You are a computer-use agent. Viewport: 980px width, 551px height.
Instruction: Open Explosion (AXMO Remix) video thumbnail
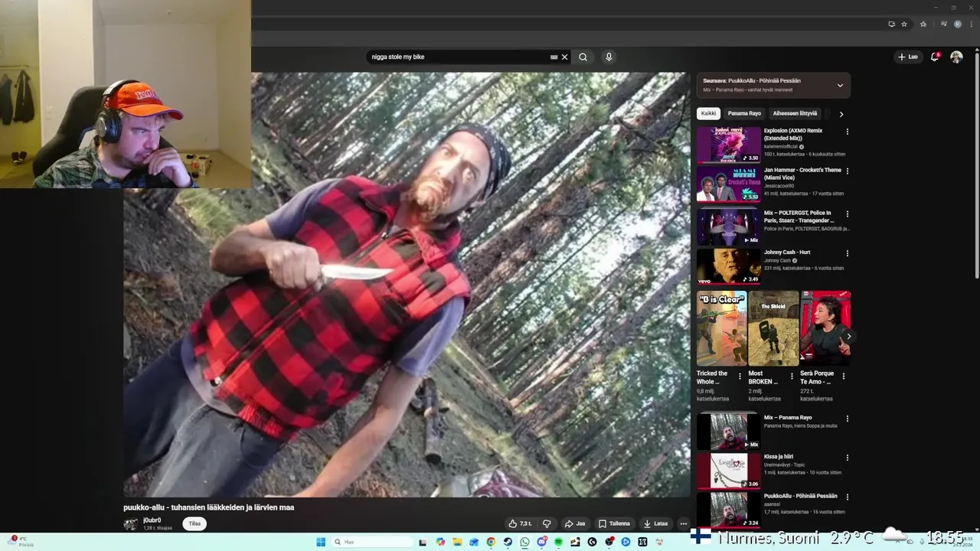728,145
